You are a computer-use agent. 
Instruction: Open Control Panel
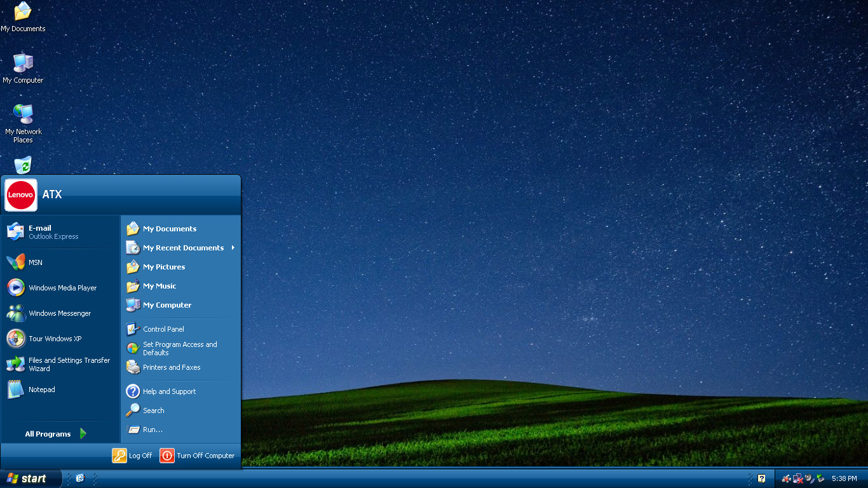(x=180, y=329)
